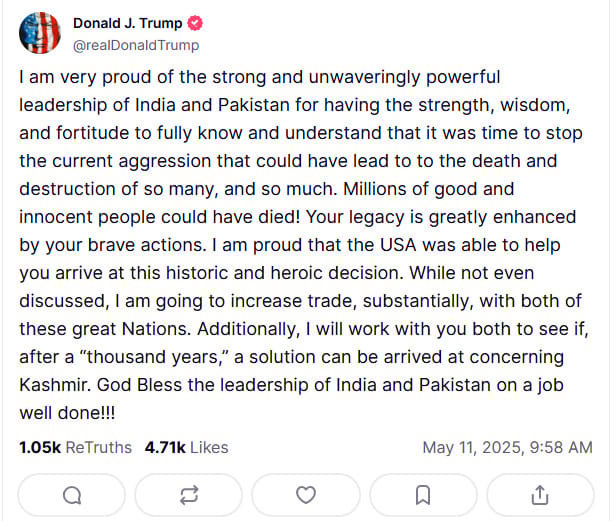The width and height of the screenshot is (616, 521).
Task: Bookmark this post
Action: coord(423,494)
